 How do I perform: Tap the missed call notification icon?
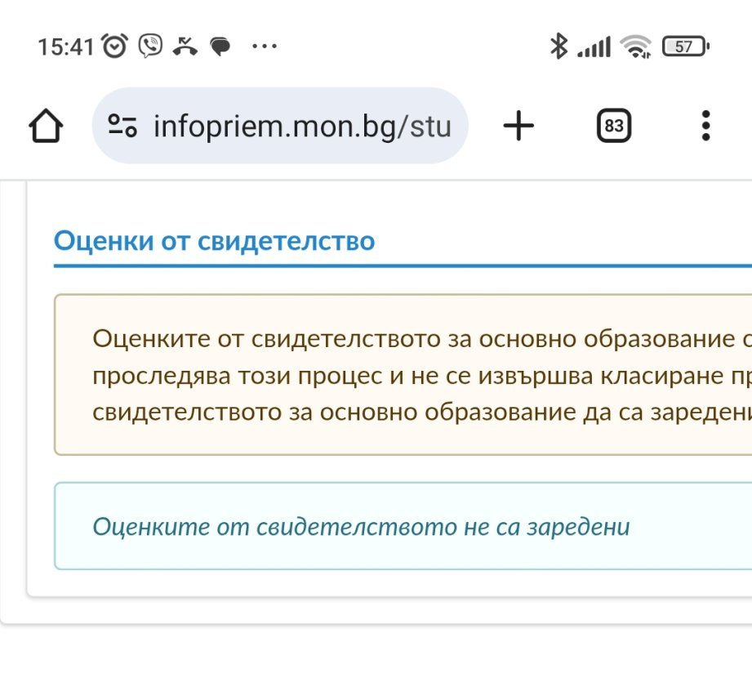185,47
